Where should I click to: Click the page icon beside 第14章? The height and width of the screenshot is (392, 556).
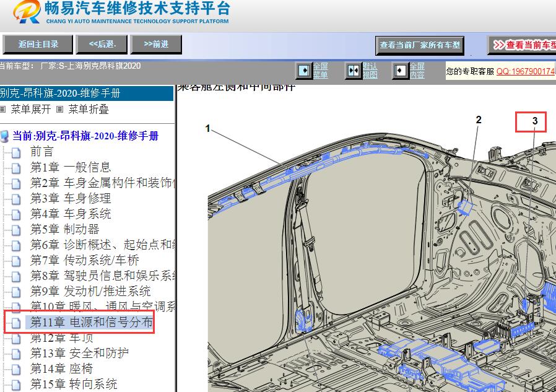16,370
